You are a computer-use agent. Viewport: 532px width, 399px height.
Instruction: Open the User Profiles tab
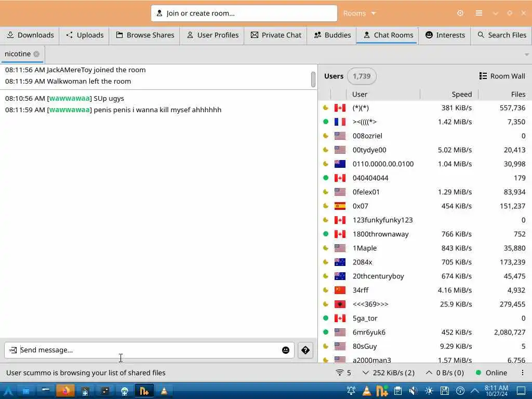[x=212, y=35]
